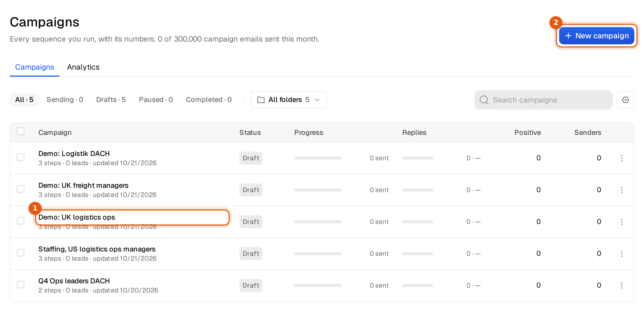Switch to the Analytics tab
Screen dimensions: 644x313
(x=83, y=67)
